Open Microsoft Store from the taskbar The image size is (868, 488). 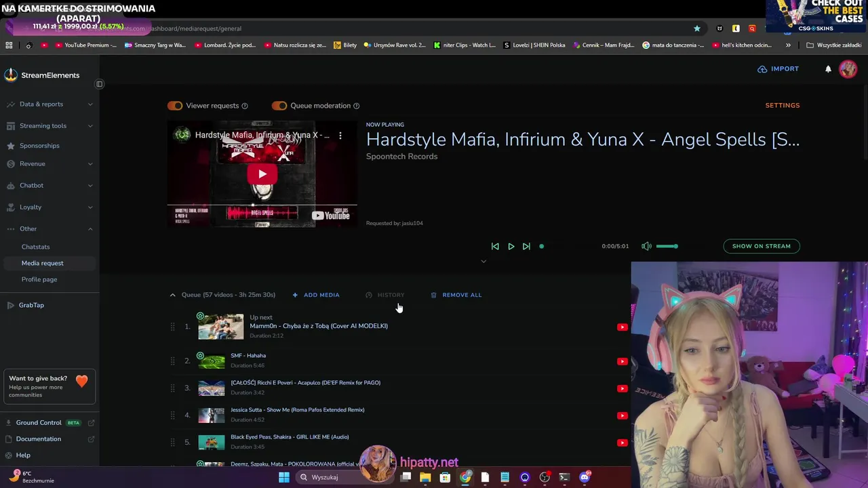(445, 477)
